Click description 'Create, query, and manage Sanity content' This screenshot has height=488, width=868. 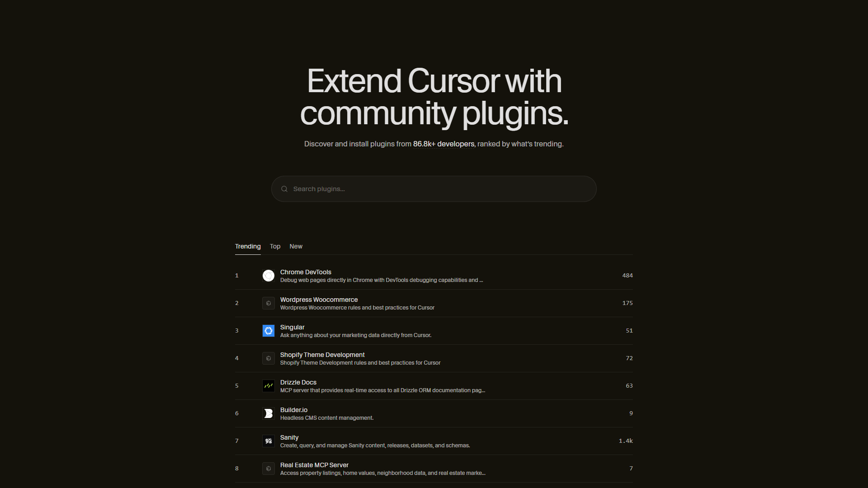[375, 446]
